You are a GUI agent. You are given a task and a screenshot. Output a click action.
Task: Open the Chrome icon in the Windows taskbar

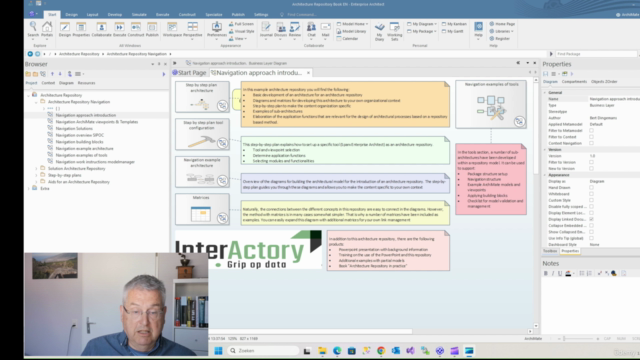pyautogui.click(x=381, y=351)
